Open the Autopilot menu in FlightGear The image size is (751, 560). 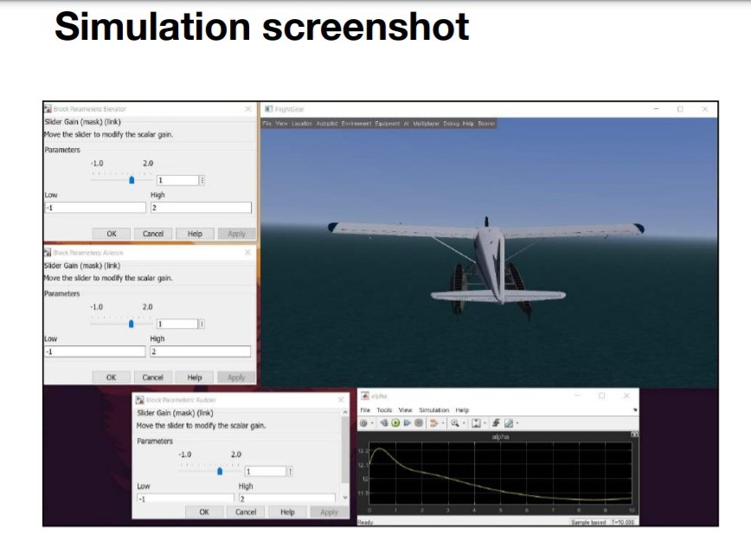[327, 124]
